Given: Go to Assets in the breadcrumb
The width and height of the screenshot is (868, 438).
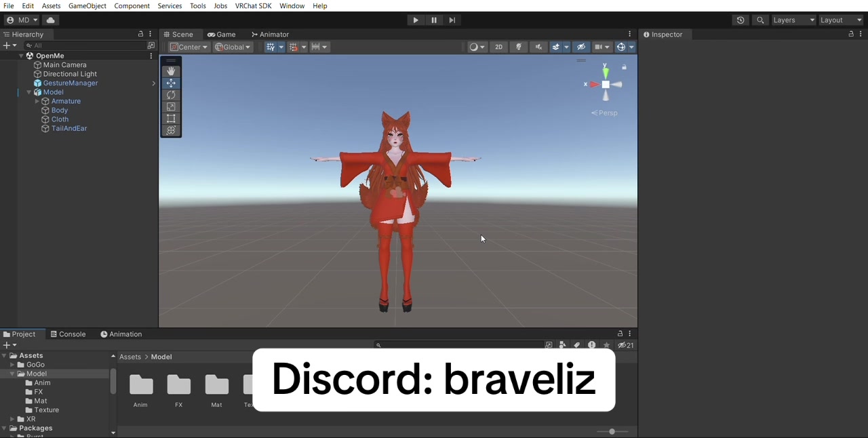Looking at the screenshot, I should tap(130, 357).
